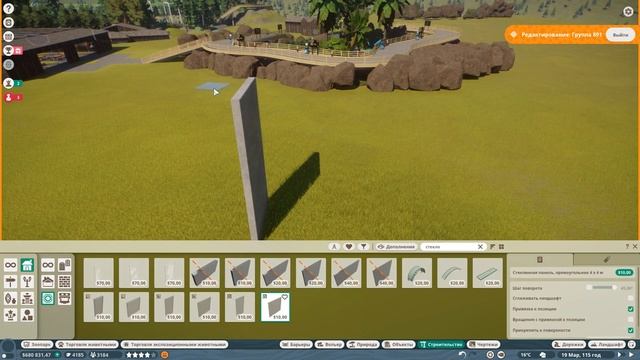Open the trophy challenges icon
Screen dimensions: 640x360
[8, 50]
